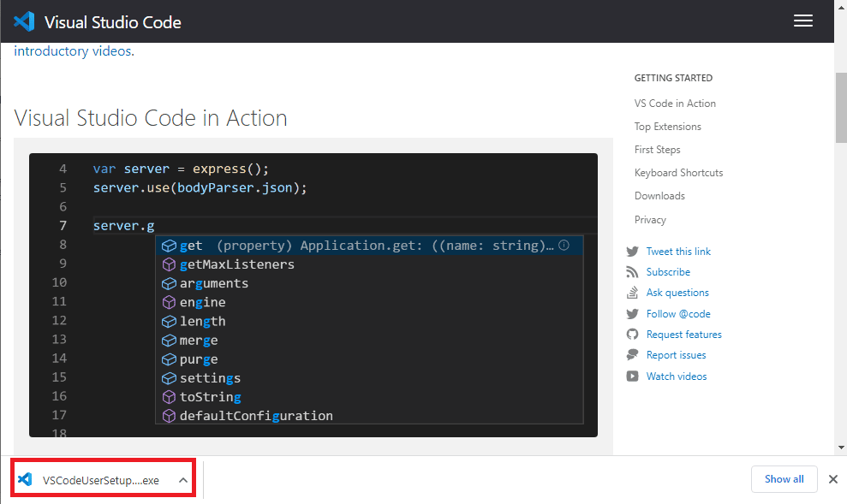The height and width of the screenshot is (504, 847).
Task: Click the page vertical scrollbar thumb
Action: [x=841, y=107]
